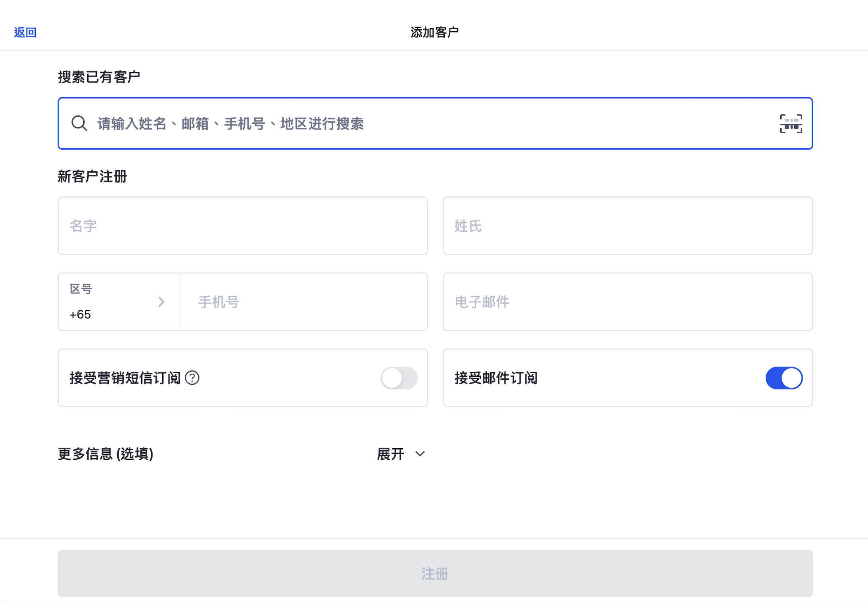The image size is (868, 603).
Task: Click the 名字 first name field
Action: 243,226
